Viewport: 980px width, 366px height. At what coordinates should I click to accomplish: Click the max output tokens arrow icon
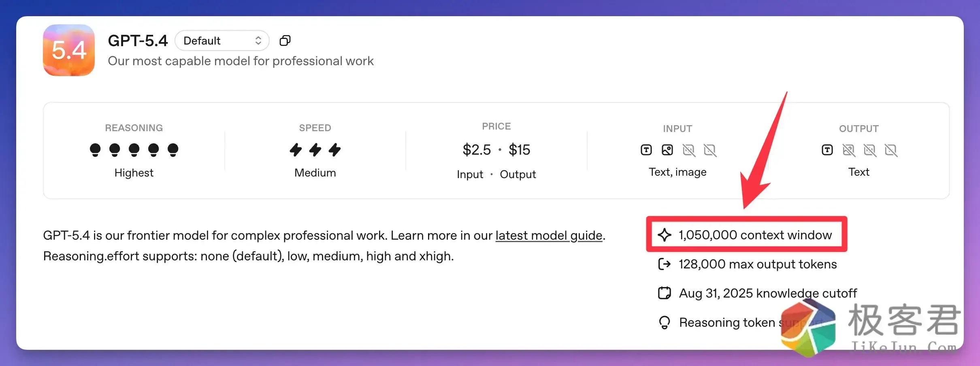pos(665,264)
